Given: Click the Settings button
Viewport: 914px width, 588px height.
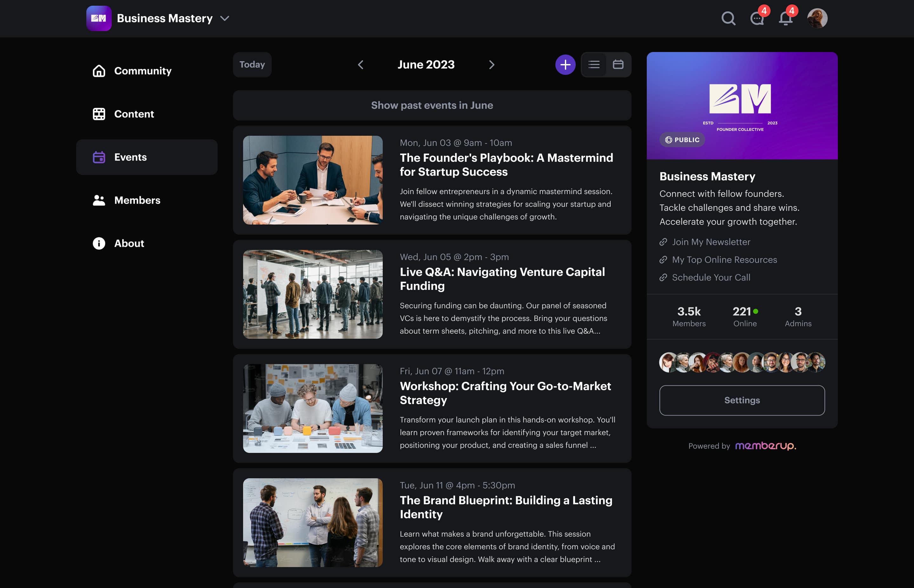Looking at the screenshot, I should (741, 400).
